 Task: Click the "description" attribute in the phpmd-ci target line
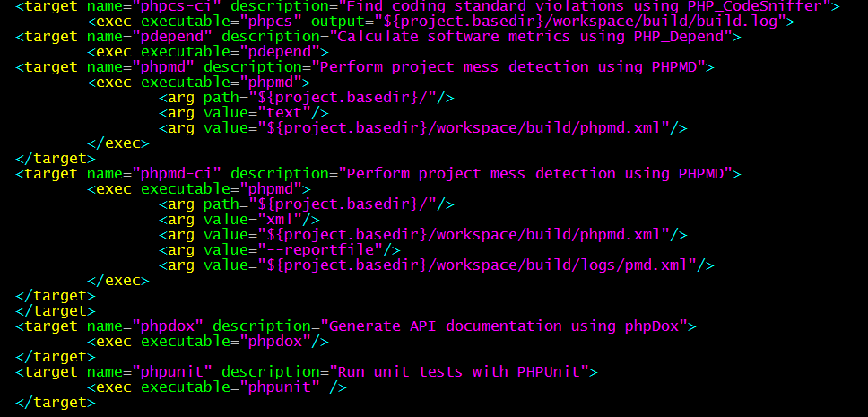click(x=280, y=174)
